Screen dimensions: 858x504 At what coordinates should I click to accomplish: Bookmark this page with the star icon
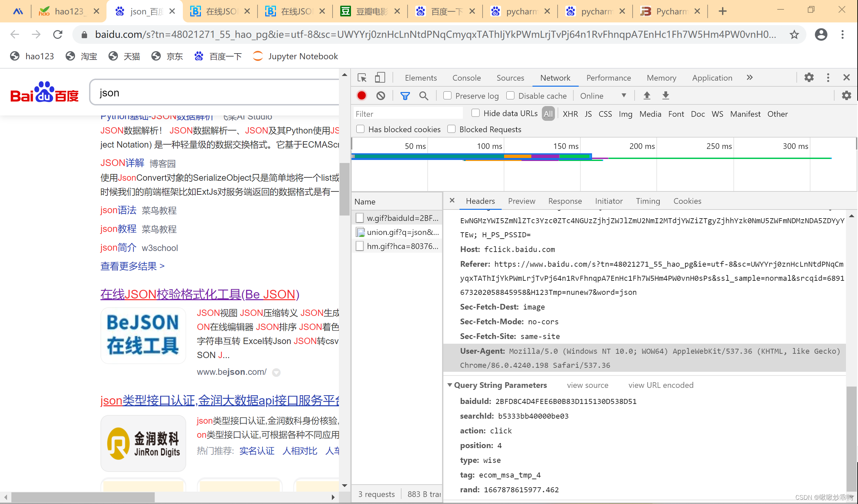pyautogui.click(x=794, y=34)
